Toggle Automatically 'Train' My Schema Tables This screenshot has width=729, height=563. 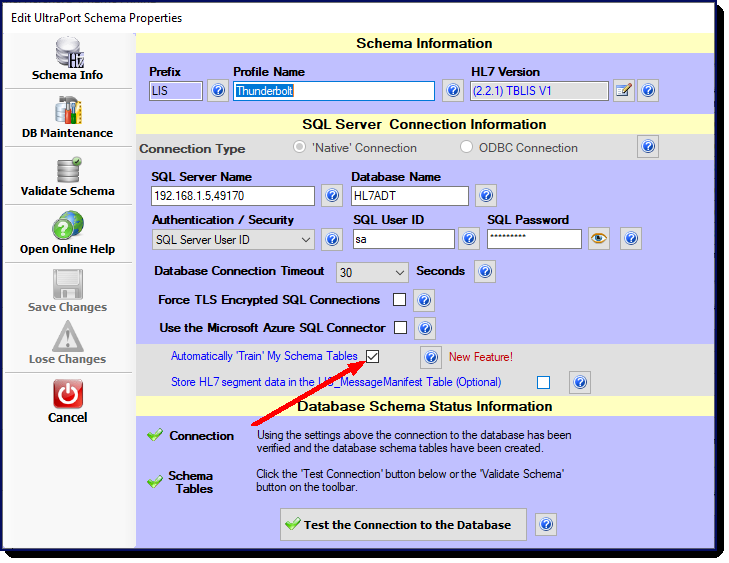pos(372,357)
